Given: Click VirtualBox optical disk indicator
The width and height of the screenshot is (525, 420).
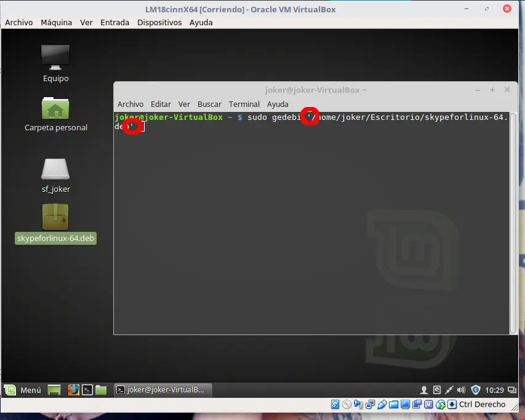Looking at the screenshot, I should click(x=347, y=405).
